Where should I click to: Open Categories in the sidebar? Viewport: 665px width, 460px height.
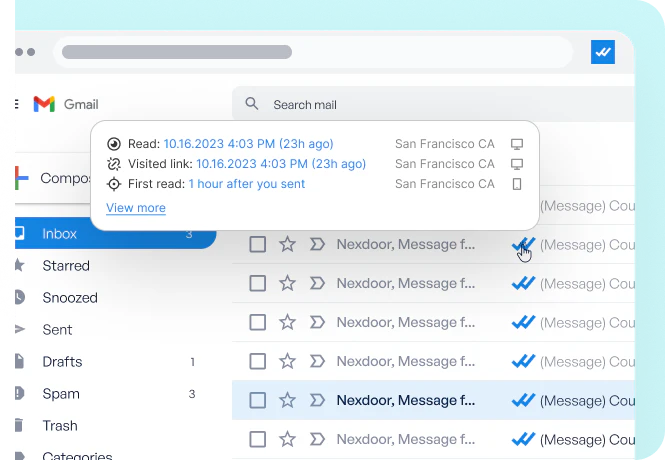pyautogui.click(x=77, y=455)
